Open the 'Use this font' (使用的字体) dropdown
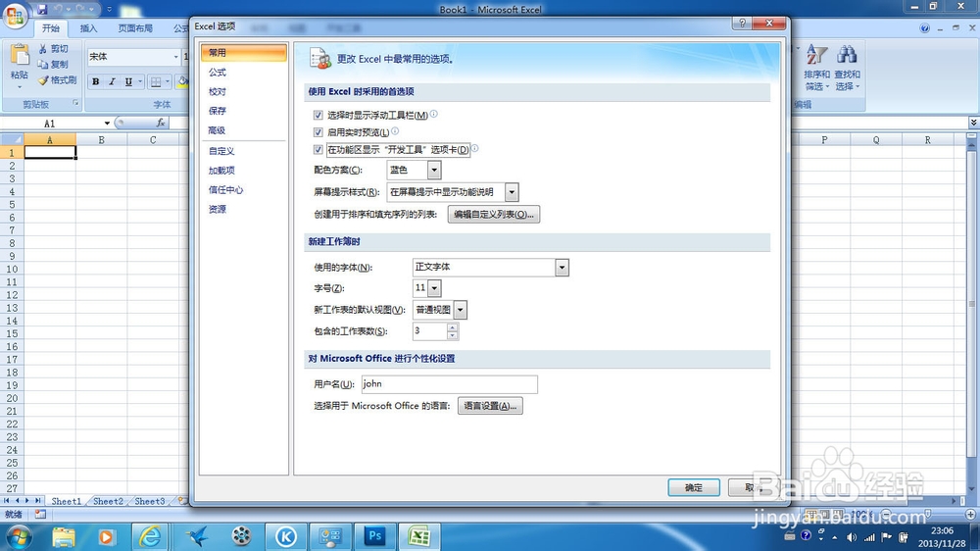 tap(562, 268)
